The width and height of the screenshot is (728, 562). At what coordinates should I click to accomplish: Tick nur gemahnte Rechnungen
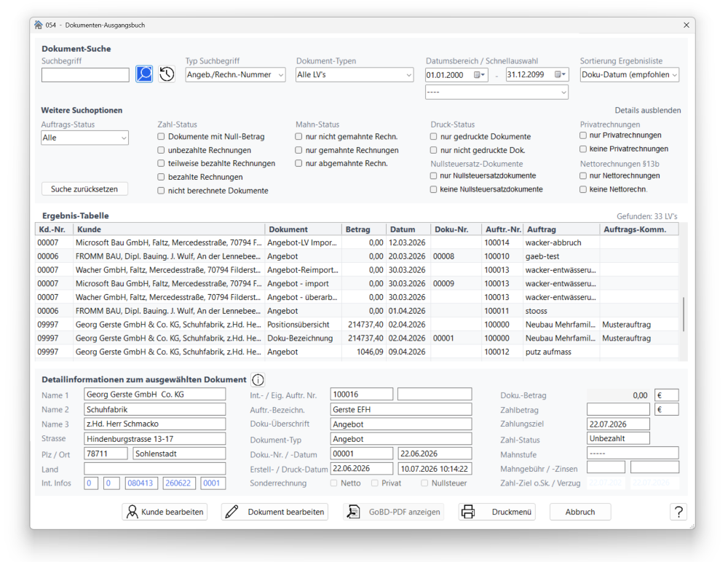tap(298, 150)
